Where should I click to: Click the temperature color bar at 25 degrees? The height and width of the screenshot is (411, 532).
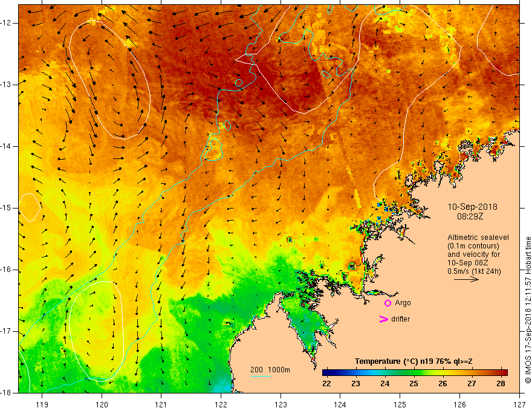click(414, 373)
